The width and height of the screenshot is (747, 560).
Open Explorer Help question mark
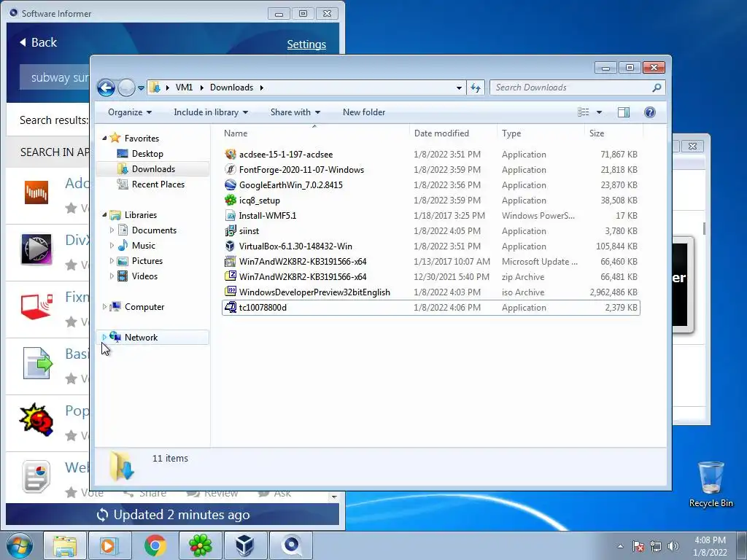pos(650,112)
